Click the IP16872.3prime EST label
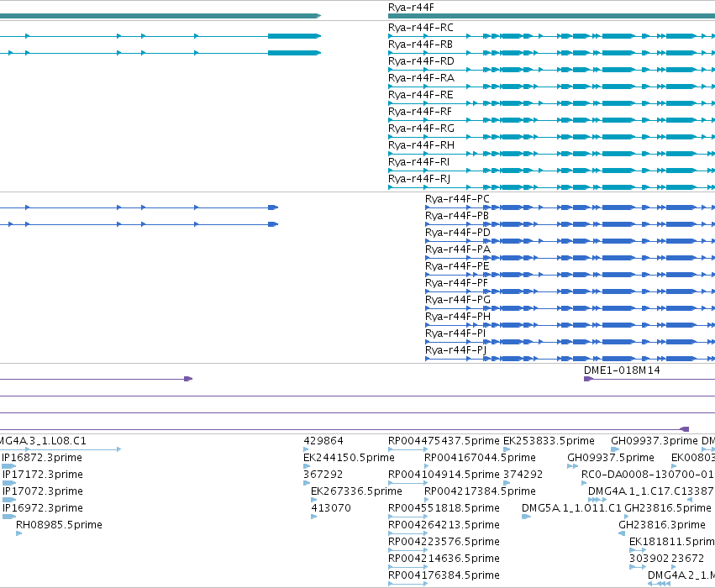The width and height of the screenshot is (715, 588). [x=42, y=458]
